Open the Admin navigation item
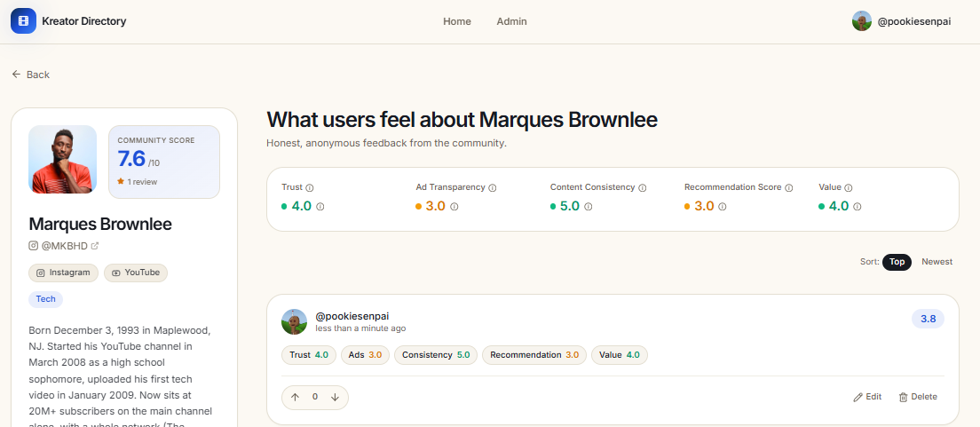 pos(511,21)
